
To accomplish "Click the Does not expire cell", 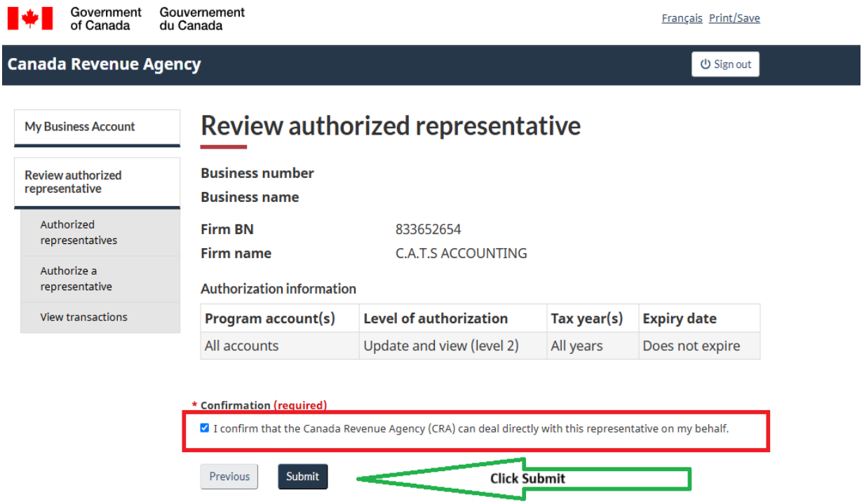I will tap(699, 346).
